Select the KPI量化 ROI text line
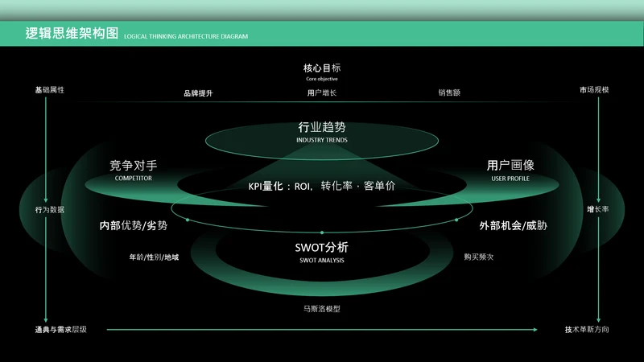This screenshot has width=644, height=362. pyautogui.click(x=322, y=186)
